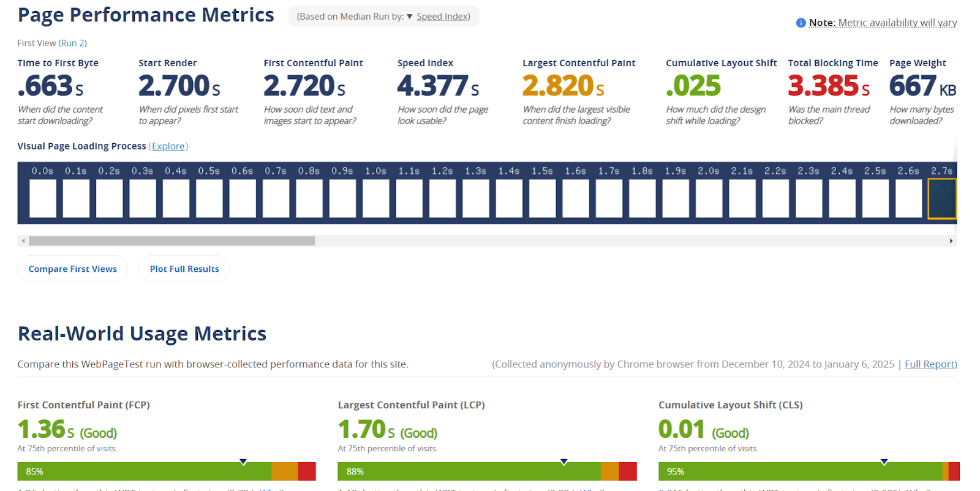Select the 1.0s filmstrip frame
The height and width of the screenshot is (491, 980).
[x=376, y=198]
